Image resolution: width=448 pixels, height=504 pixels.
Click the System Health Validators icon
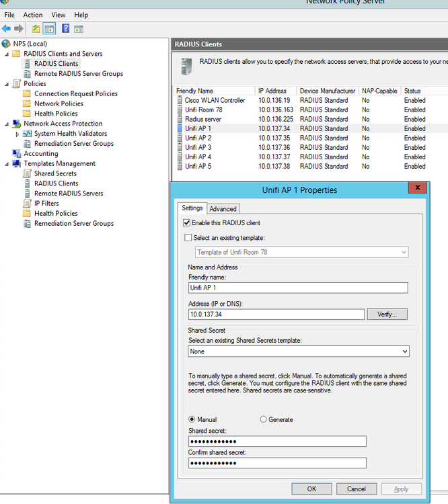click(28, 134)
